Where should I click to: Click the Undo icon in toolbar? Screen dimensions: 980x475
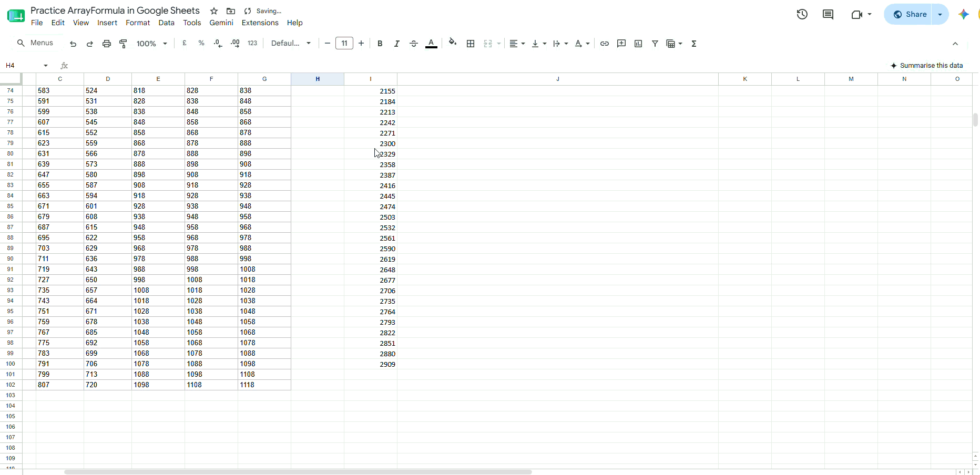click(73, 44)
